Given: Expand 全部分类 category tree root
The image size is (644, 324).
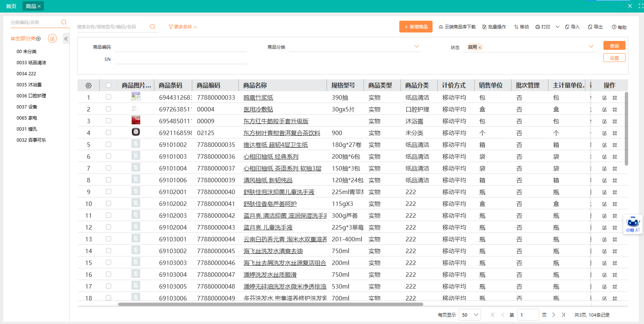Looking at the screenshot, I should tap(38, 39).
